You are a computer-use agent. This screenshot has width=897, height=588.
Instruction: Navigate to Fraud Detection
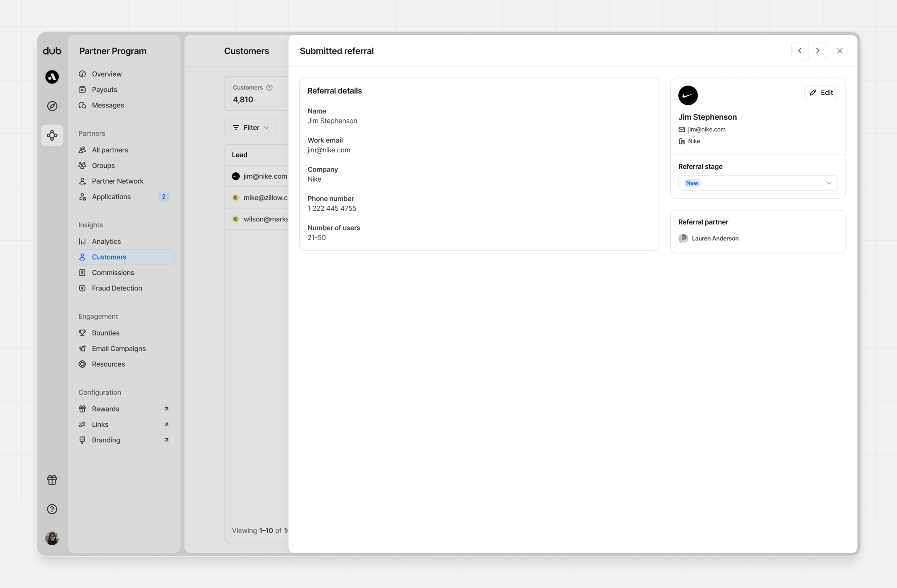pyautogui.click(x=117, y=288)
